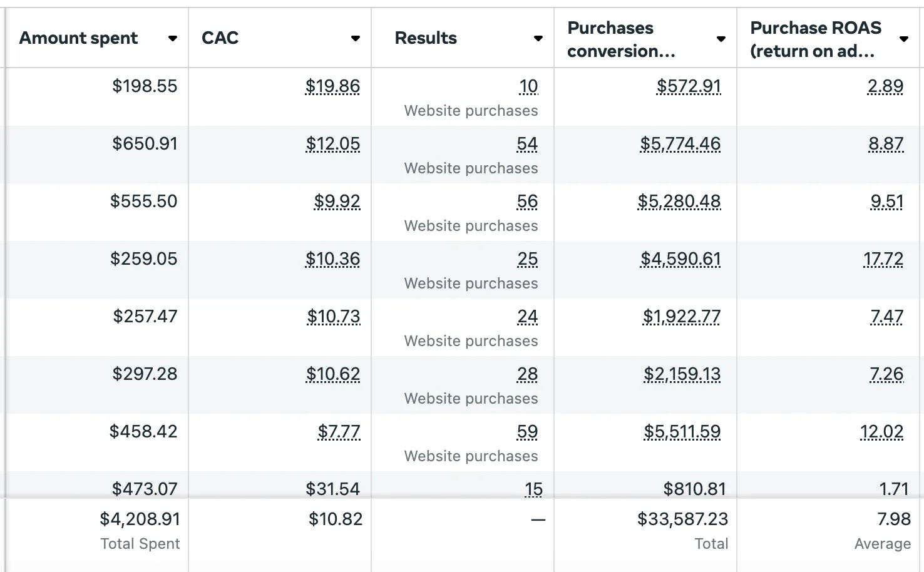Expand the Purchase ROAS column dropdown arrow

pyautogui.click(x=903, y=39)
